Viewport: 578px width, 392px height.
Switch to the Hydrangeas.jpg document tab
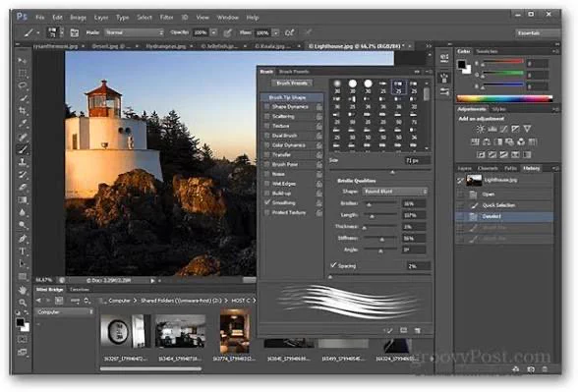[166, 46]
